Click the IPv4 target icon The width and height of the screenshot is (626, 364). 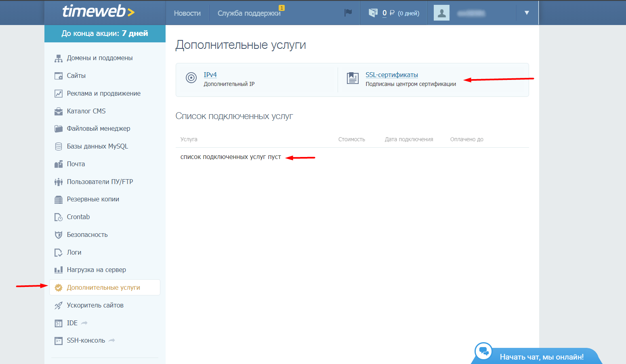pos(191,77)
